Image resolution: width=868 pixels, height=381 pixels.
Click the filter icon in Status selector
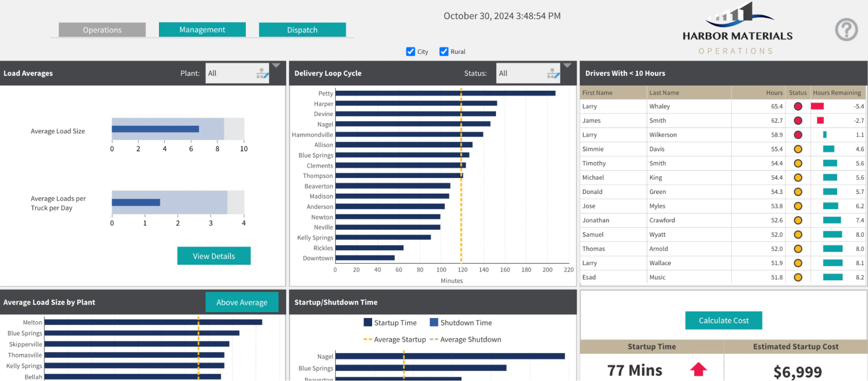(553, 73)
